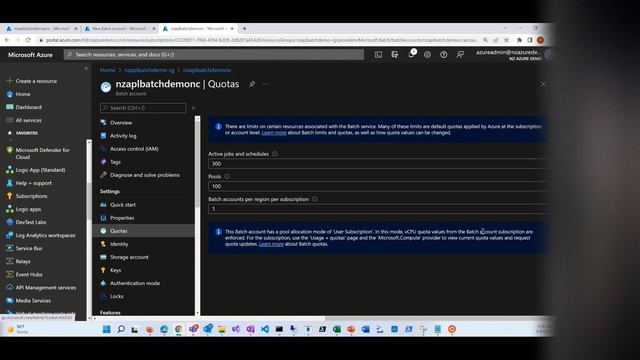Image resolution: width=640 pixels, height=360 pixels.
Task: Open the notifications bell in Azure header
Action: pos(411,54)
